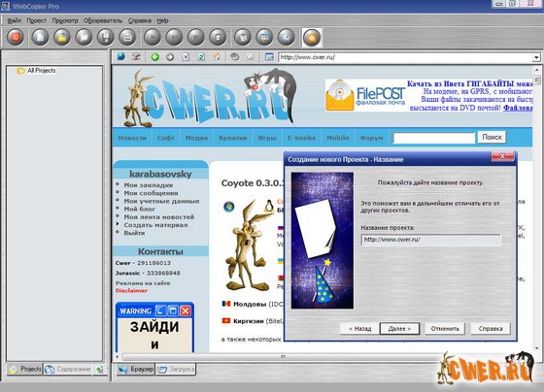Open the Файл menu
Viewport: 544px width, 392px height.
click(x=15, y=20)
